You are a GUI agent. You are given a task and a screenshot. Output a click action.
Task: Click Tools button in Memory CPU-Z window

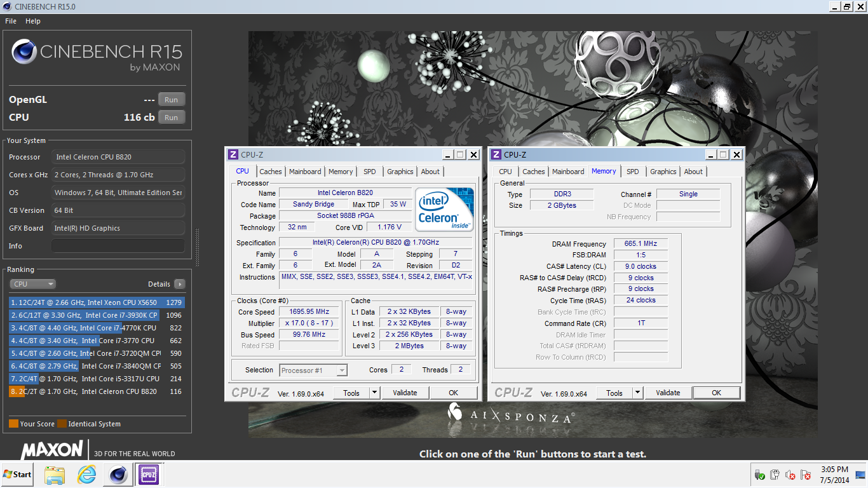click(614, 393)
